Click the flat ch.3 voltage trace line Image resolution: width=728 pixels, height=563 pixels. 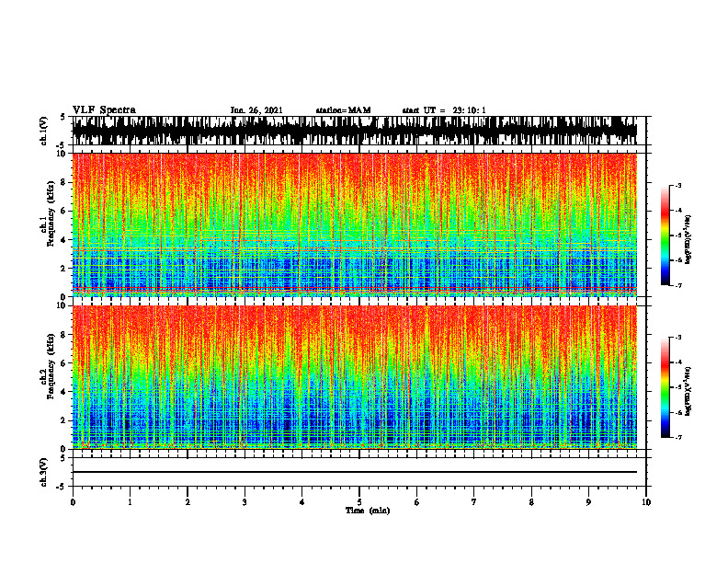[x=355, y=472]
